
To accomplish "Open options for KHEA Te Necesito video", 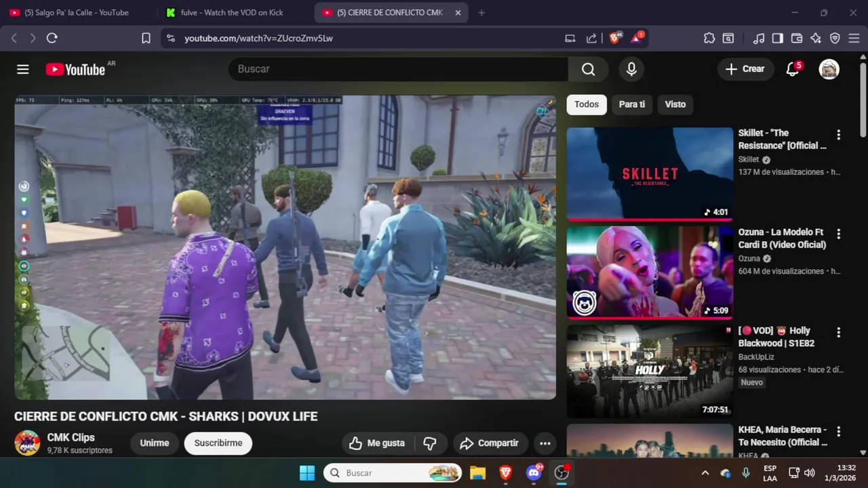I will tap(838, 432).
